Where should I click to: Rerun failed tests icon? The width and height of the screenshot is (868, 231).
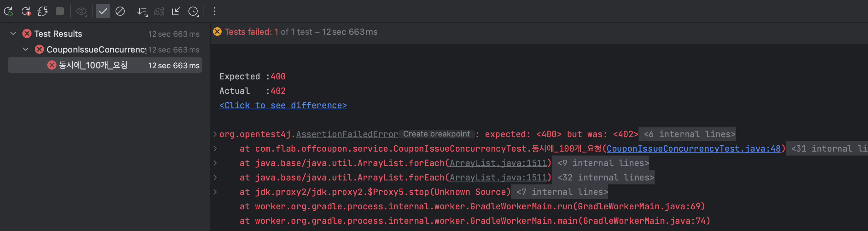(x=26, y=11)
